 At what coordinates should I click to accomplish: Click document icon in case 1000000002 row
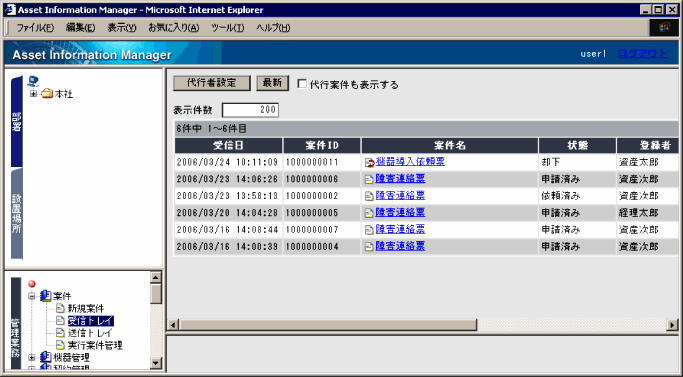point(369,196)
